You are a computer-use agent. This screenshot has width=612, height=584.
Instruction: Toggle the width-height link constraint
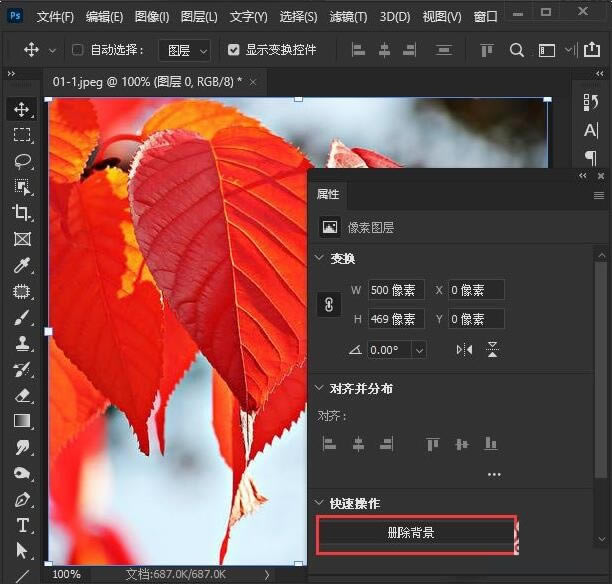point(329,304)
